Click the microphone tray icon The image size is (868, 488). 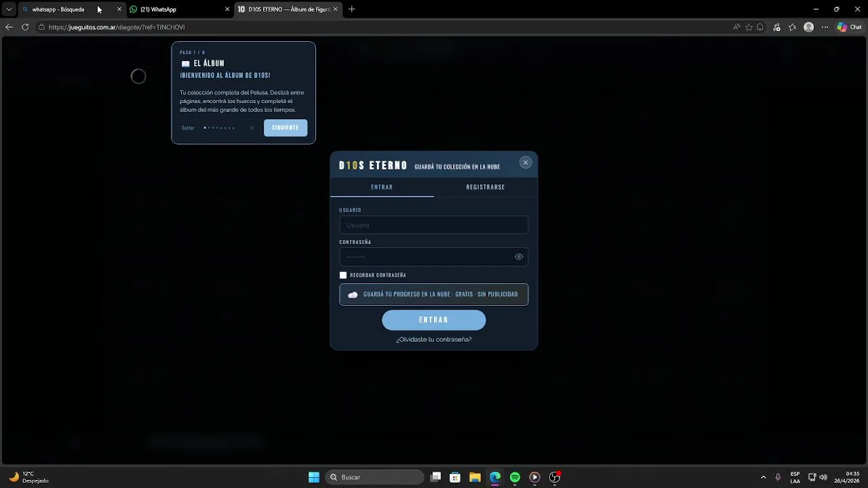tap(778, 477)
